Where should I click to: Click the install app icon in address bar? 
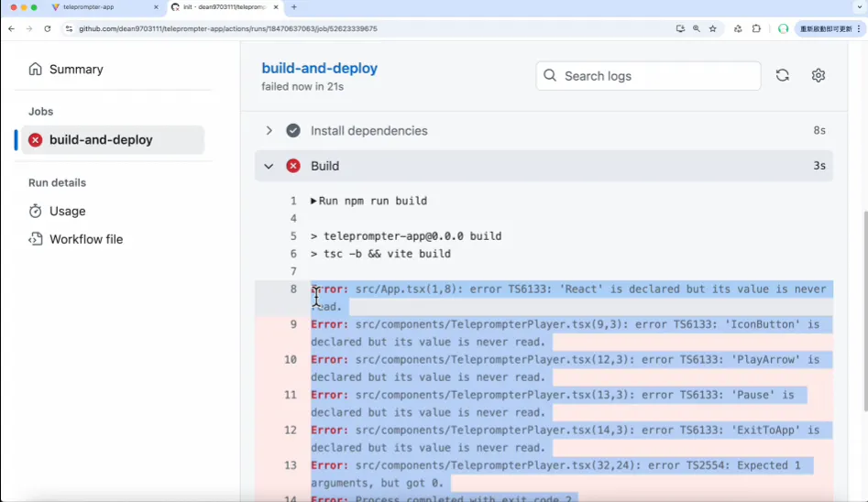[680, 28]
